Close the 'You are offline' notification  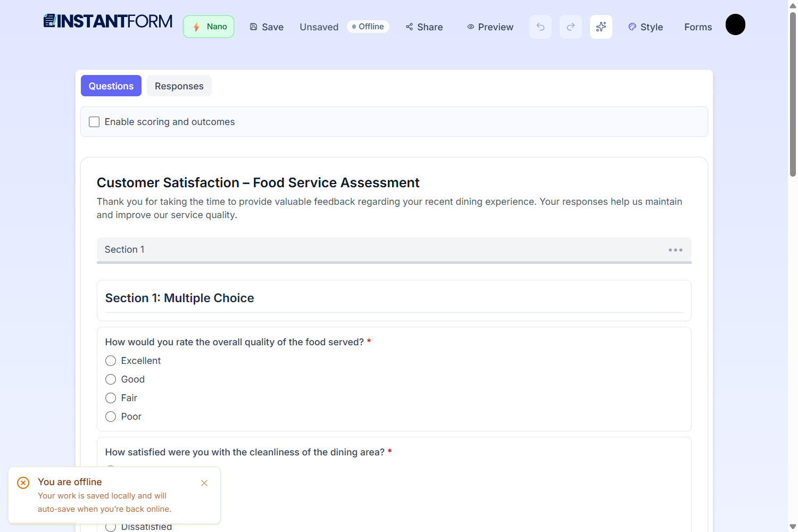click(x=204, y=483)
